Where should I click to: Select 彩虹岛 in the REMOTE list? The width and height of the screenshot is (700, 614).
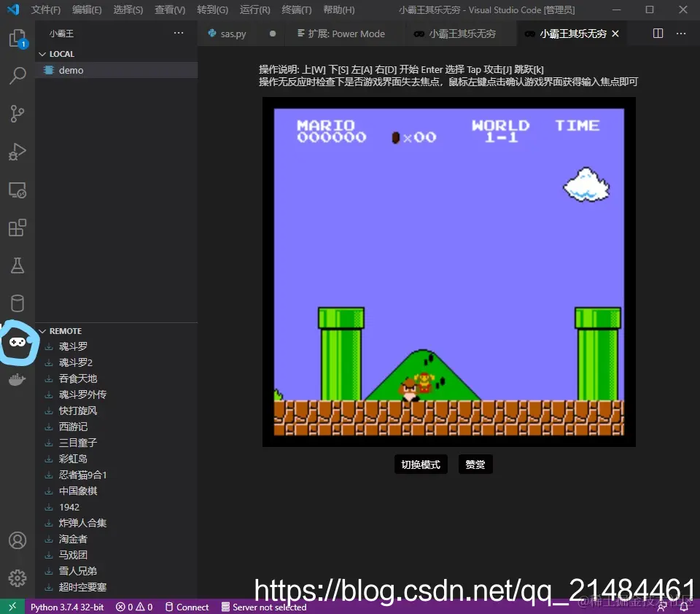click(117, 459)
